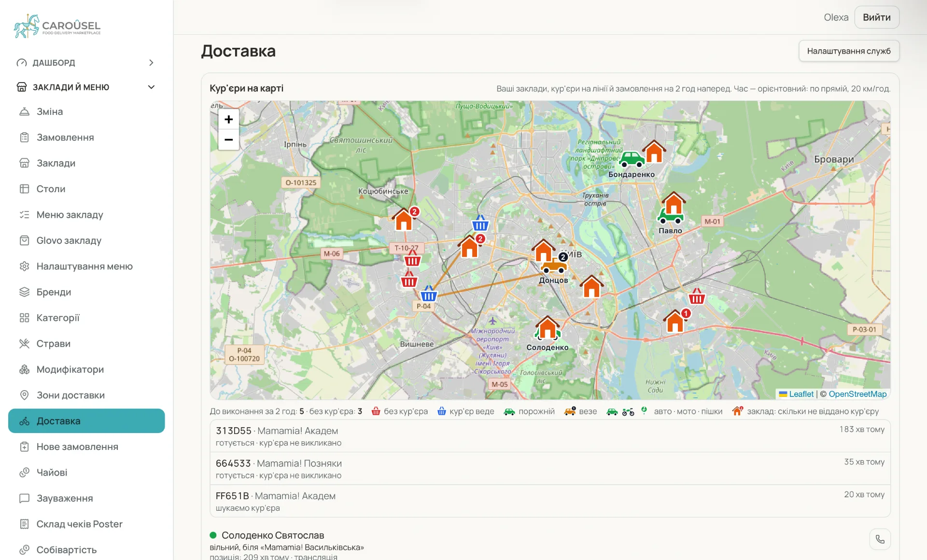The image size is (927, 560).
Task: Click the house marker with badge 1
Action: point(675,321)
